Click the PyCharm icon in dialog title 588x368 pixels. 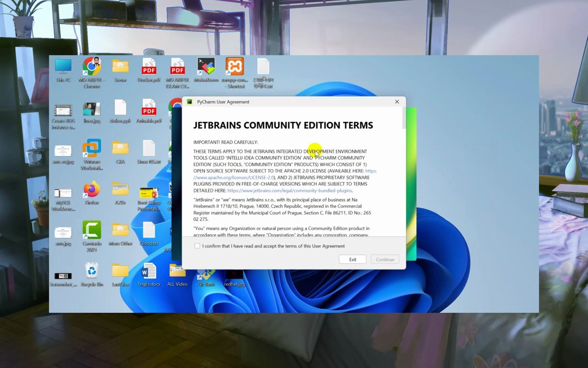(190, 102)
